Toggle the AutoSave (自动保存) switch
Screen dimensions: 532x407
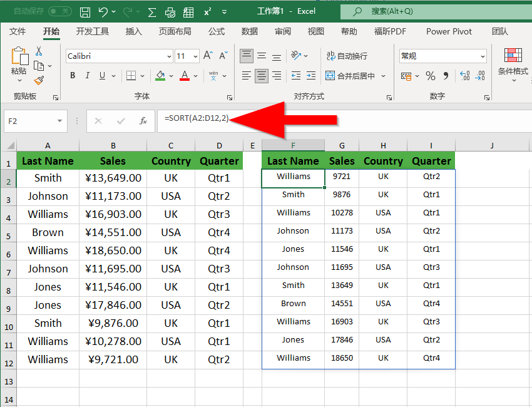pyautogui.click(x=60, y=11)
